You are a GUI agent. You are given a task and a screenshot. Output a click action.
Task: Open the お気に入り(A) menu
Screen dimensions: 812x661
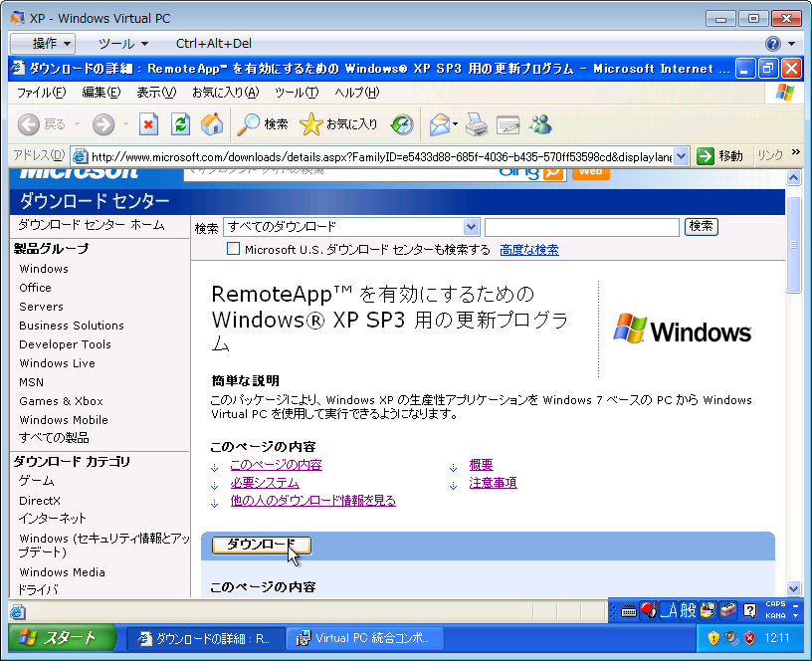pos(225,93)
